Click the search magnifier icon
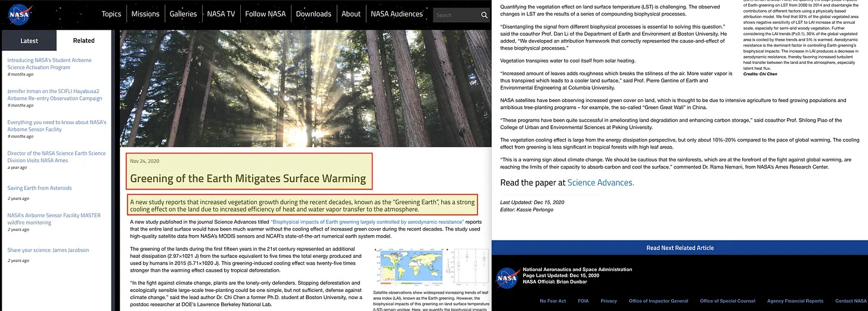This screenshot has width=868, height=311. pos(485,15)
